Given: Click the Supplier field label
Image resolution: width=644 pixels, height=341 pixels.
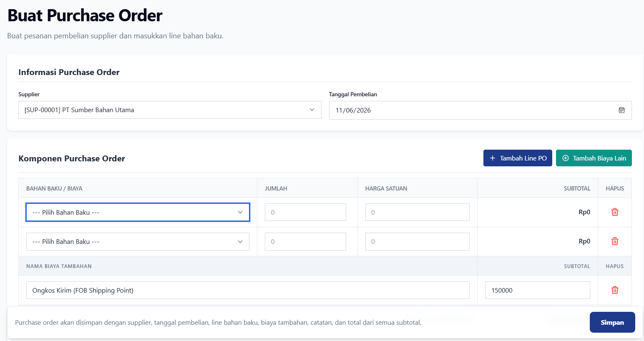Looking at the screenshot, I should 29,94.
